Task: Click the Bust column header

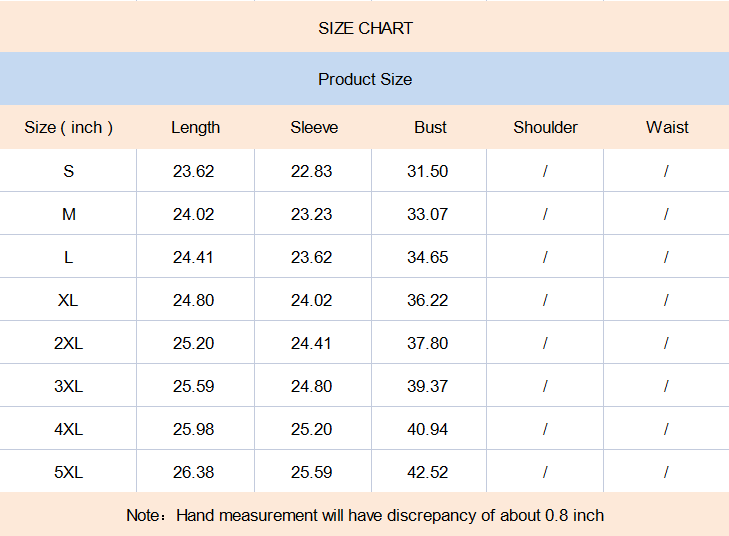Action: [430, 127]
